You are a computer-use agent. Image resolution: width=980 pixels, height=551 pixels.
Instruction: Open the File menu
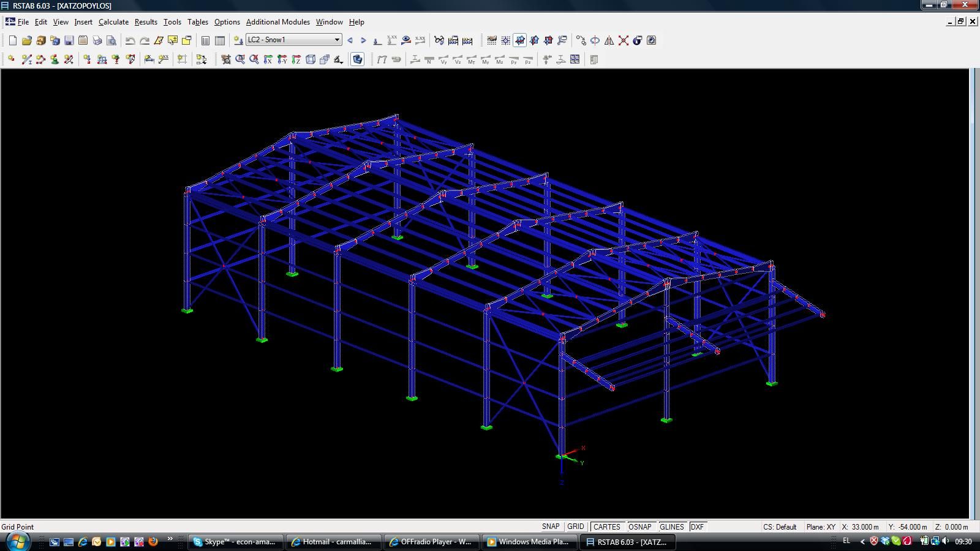[x=23, y=21]
